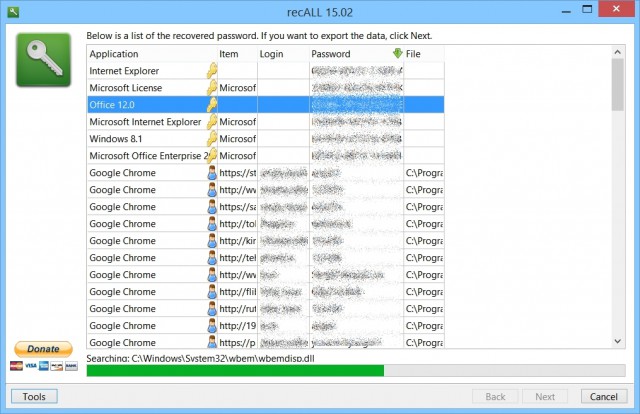Select the Internet Explorer row

[265, 71]
